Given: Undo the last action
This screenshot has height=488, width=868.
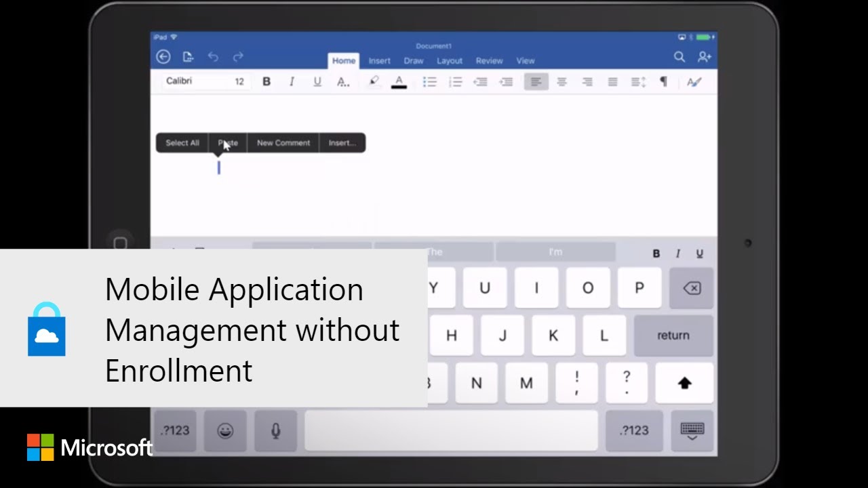Looking at the screenshot, I should click(213, 57).
